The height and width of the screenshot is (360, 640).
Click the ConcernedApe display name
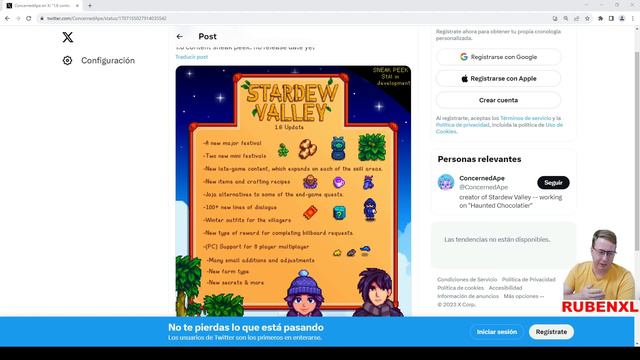(482, 178)
